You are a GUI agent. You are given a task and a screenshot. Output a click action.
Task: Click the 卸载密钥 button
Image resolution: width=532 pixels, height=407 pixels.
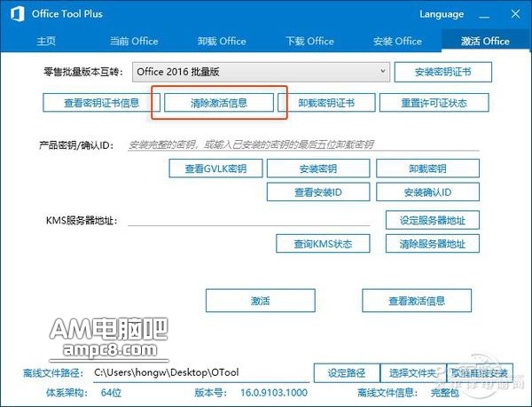427,168
